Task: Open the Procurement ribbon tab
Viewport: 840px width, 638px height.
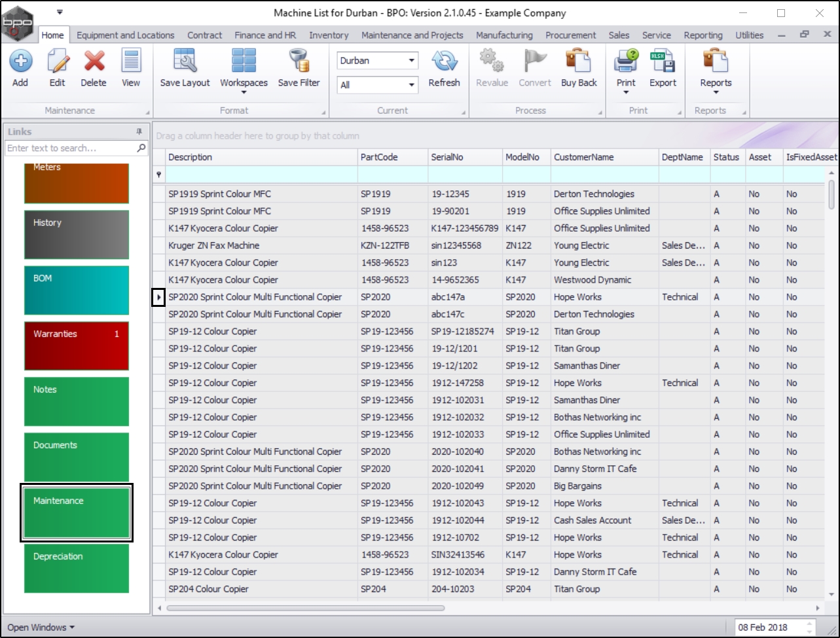Action: [x=570, y=35]
